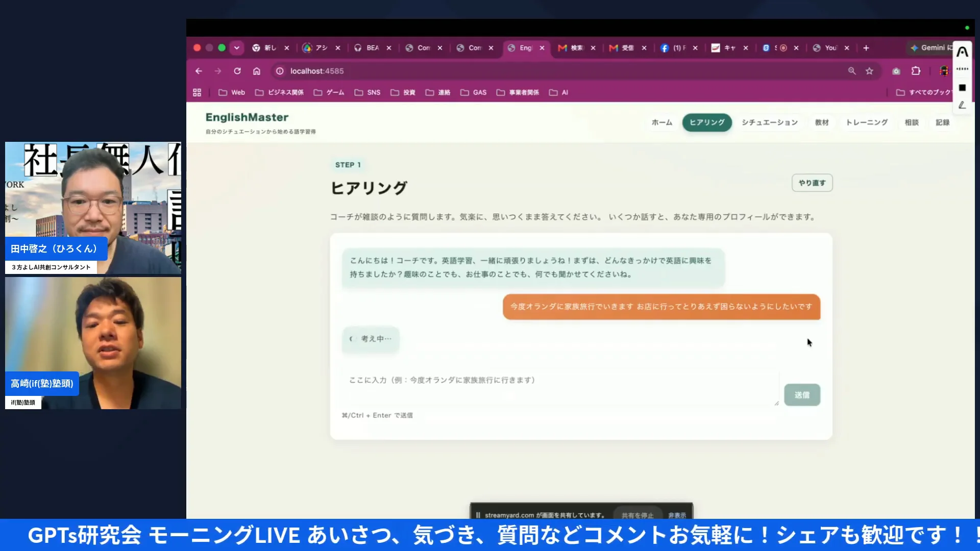
Task: Open the 投資 bookmarks folder
Action: (x=403, y=92)
